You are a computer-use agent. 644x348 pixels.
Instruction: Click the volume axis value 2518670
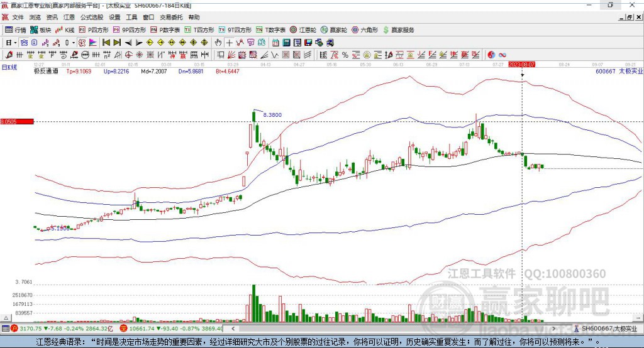pyautogui.click(x=23, y=295)
